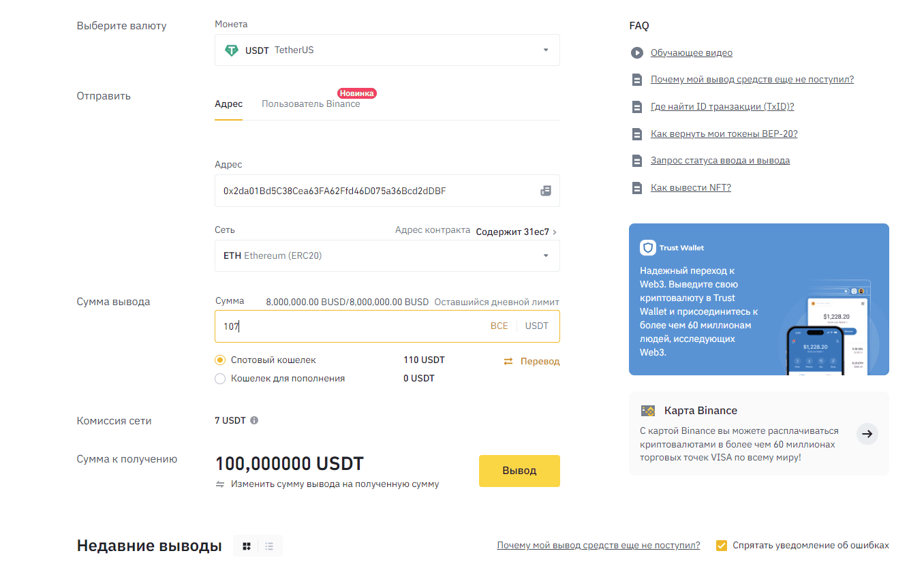Open the Монета USDT TetherUS dropdown
Viewport: 924px width, 564px height.
(x=387, y=50)
